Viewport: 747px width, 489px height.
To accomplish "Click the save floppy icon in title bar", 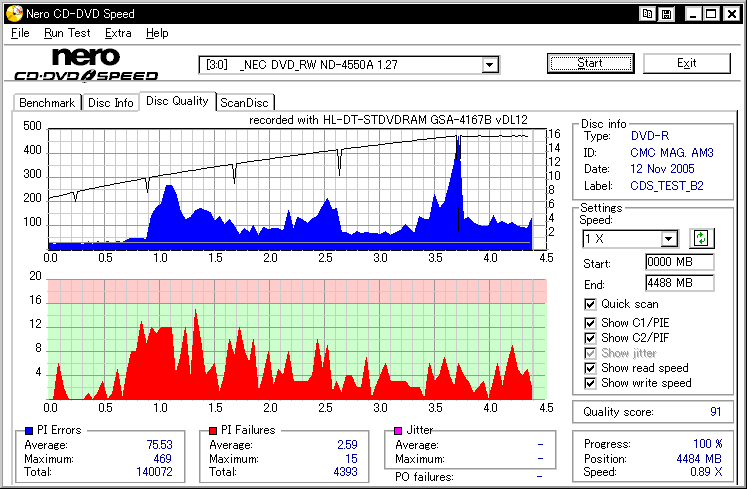I will (x=666, y=14).
